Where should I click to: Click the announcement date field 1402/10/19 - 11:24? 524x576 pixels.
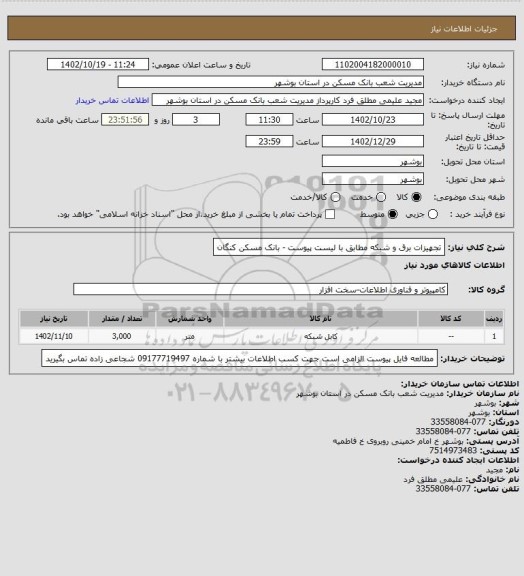coord(98,64)
